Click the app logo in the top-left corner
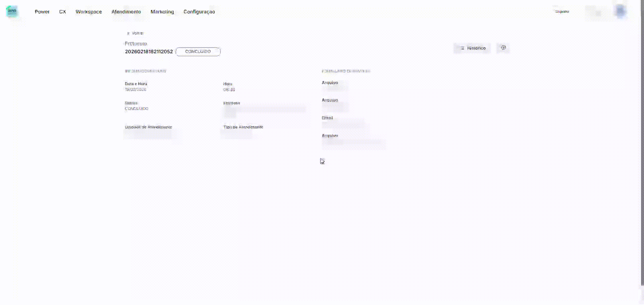Viewport: 644px width, 305px height. 12,11
